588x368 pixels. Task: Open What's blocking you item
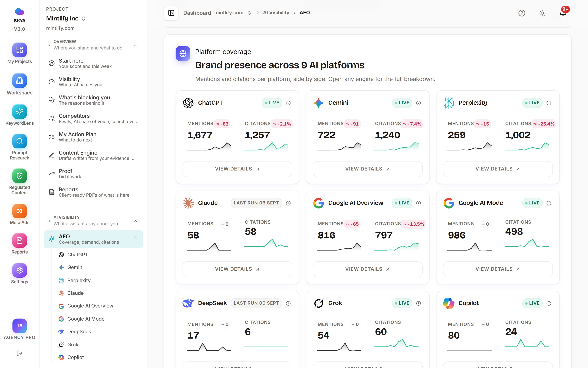tap(93, 100)
